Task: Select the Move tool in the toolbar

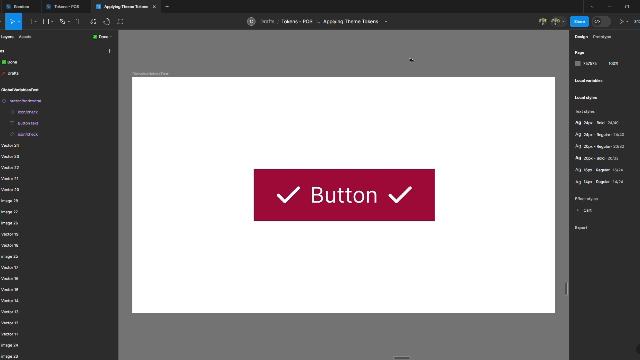Action: point(12,22)
